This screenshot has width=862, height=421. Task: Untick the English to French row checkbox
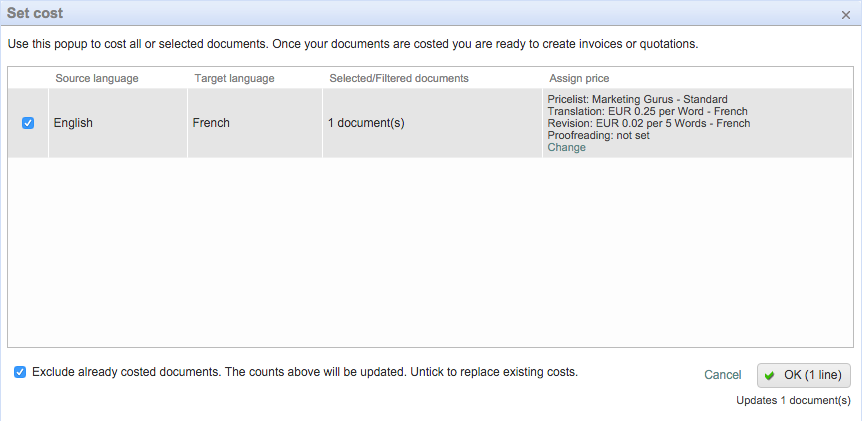click(x=28, y=123)
